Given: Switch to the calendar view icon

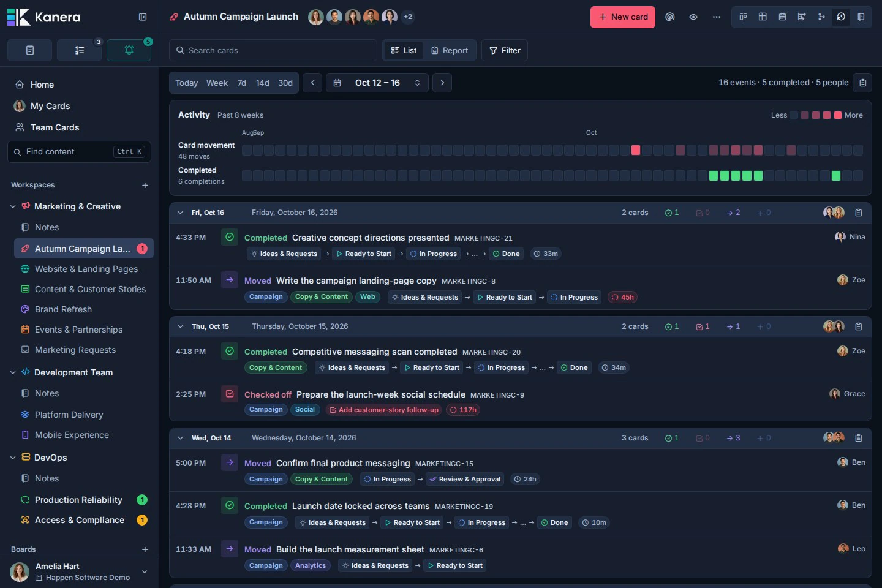Looking at the screenshot, I should point(782,17).
